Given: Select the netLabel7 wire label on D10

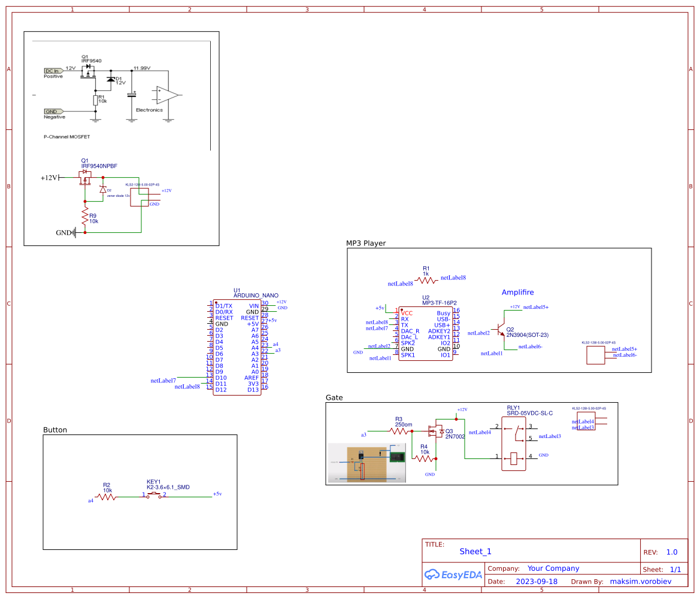Looking at the screenshot, I should click(x=163, y=380).
